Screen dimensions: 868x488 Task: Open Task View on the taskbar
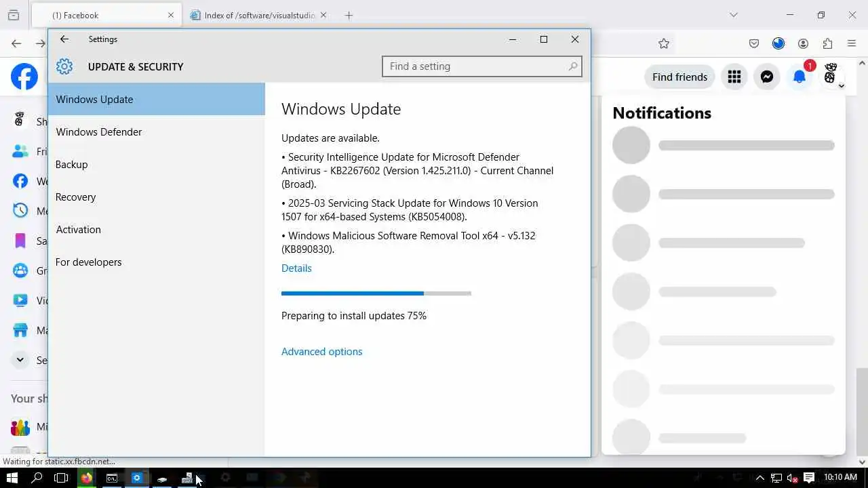[x=61, y=478]
